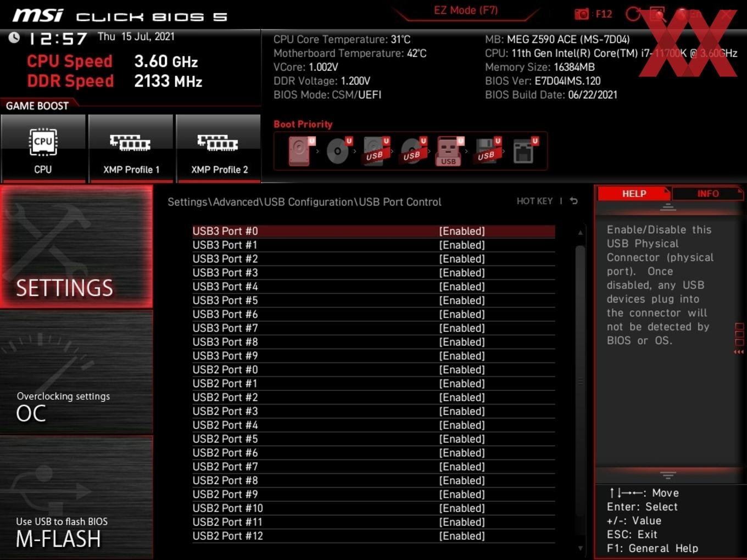Change the USB3 Port #5 Enabled value
The image size is (747, 560).
pos(462,300)
